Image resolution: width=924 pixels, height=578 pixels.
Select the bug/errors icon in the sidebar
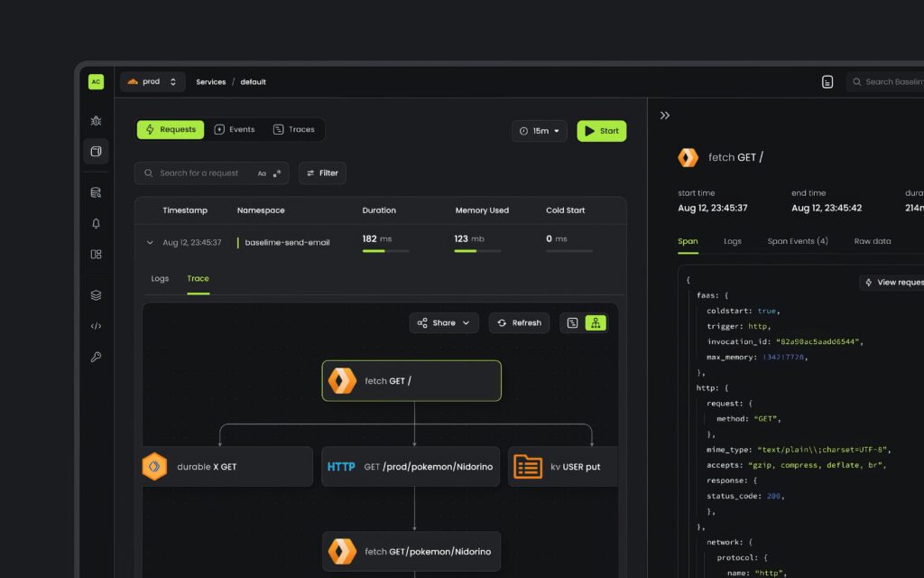click(x=96, y=120)
